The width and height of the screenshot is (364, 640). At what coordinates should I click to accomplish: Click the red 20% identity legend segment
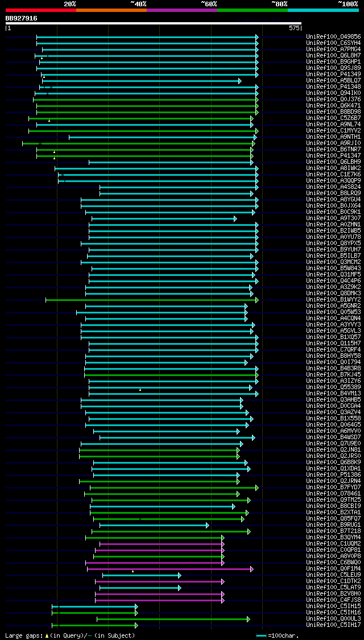41,10
